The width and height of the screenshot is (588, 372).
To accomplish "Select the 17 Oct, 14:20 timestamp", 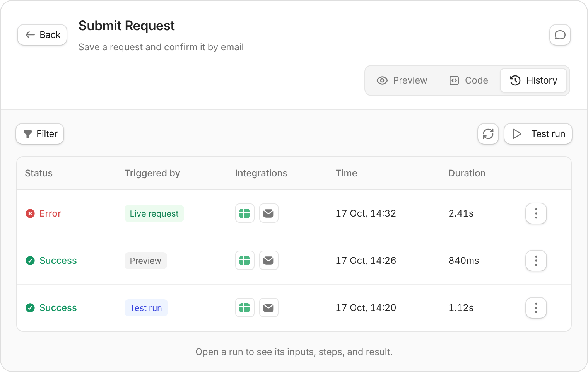I will tap(366, 308).
